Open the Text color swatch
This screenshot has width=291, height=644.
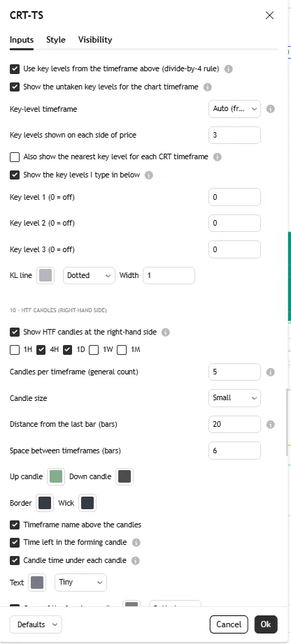click(37, 583)
